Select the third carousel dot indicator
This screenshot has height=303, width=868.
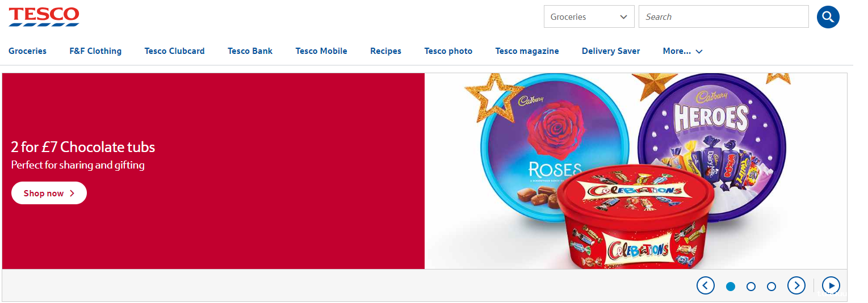[x=771, y=287]
